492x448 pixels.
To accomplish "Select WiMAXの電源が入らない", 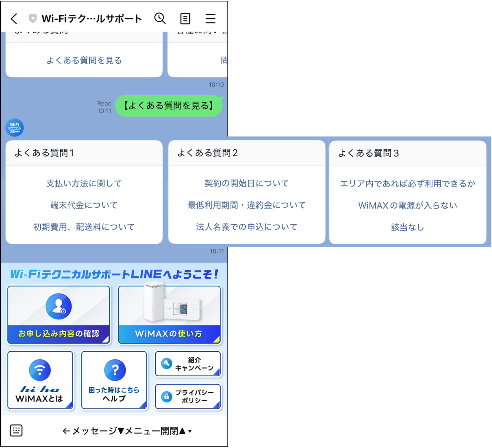I will 408,205.
